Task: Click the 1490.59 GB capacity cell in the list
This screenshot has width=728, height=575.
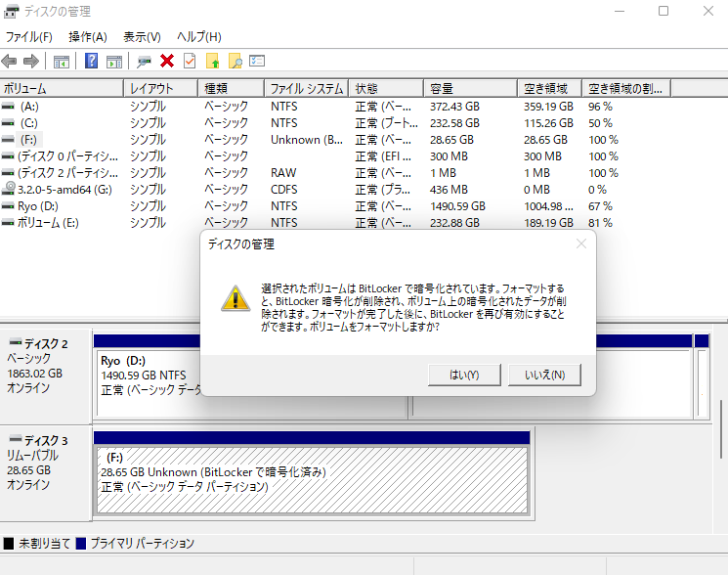Action: 457,206
